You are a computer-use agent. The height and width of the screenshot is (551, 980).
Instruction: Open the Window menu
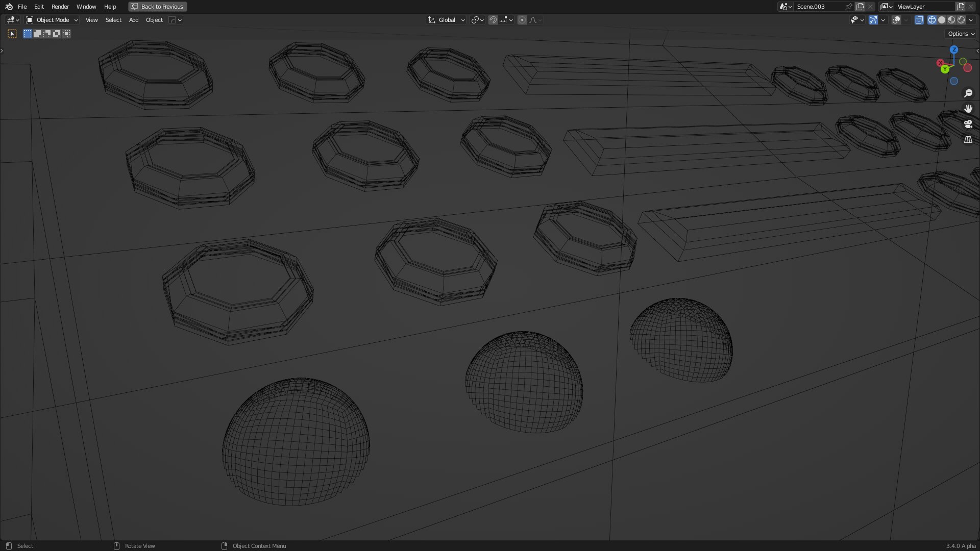click(x=86, y=7)
